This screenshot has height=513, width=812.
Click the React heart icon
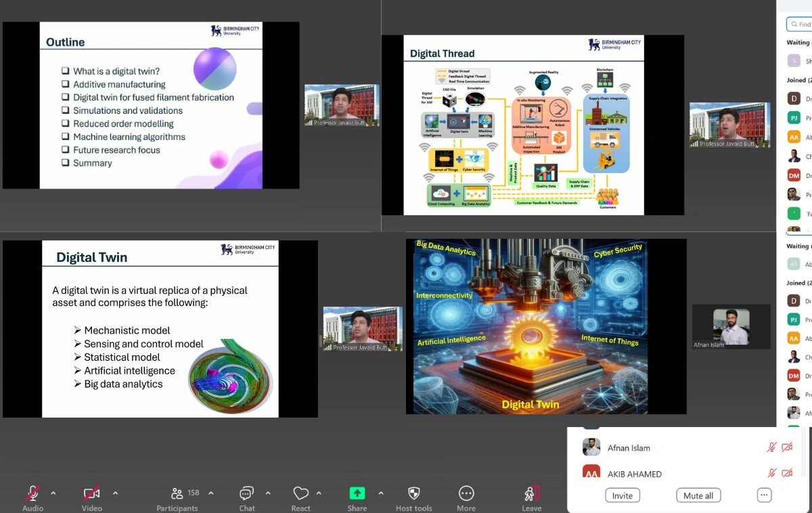pyautogui.click(x=301, y=493)
